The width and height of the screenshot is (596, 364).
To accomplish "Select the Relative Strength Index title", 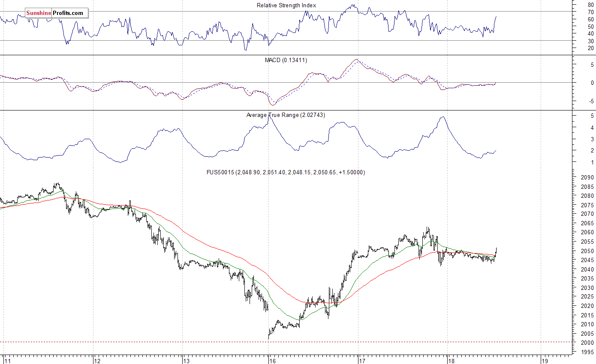I will pyautogui.click(x=286, y=6).
